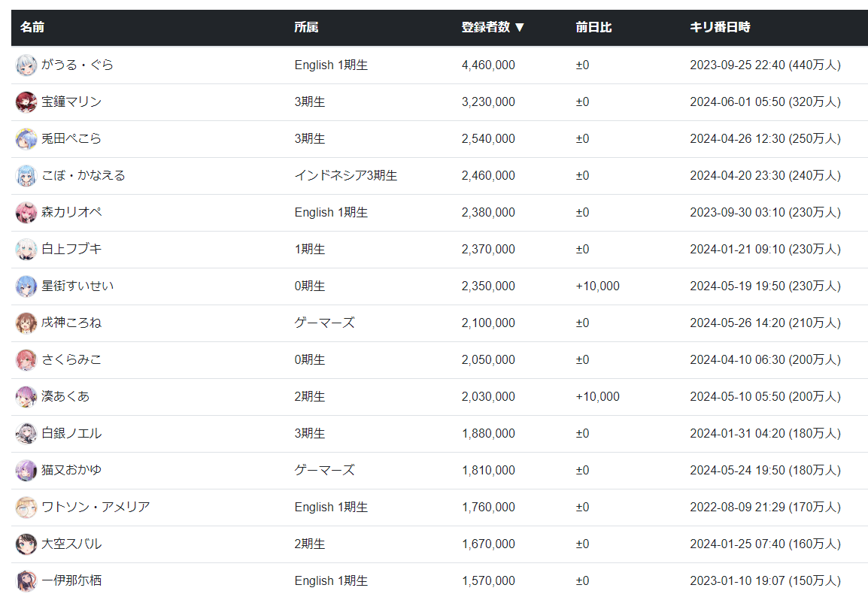
Task: Select subscriber count 2,460,000
Action: (488, 175)
